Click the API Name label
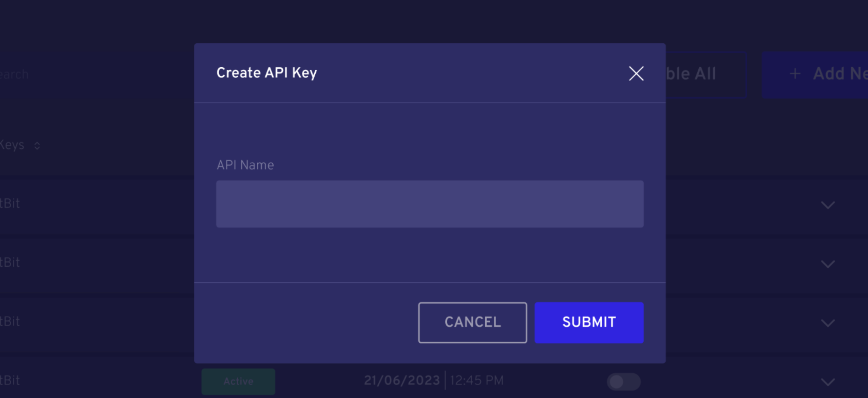The width and height of the screenshot is (868, 398). 245,165
